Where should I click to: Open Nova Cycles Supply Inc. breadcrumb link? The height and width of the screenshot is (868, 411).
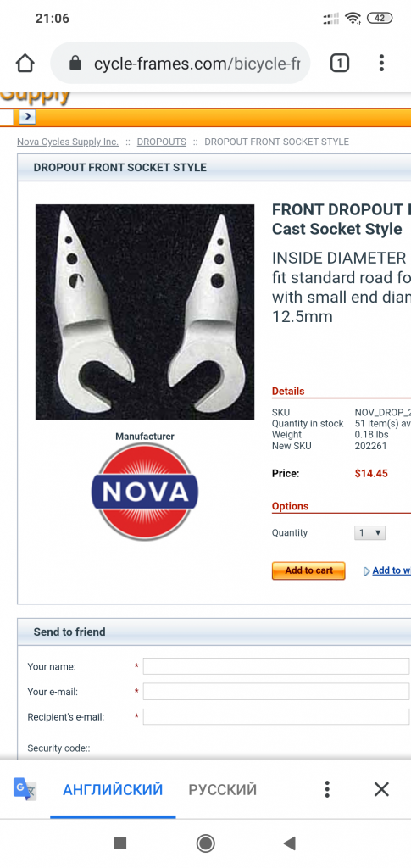tap(68, 142)
